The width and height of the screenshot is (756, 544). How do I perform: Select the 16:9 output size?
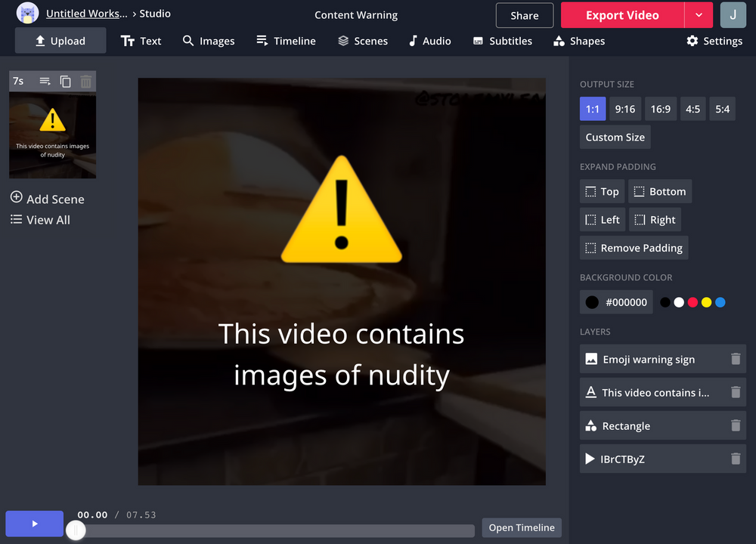click(x=660, y=109)
